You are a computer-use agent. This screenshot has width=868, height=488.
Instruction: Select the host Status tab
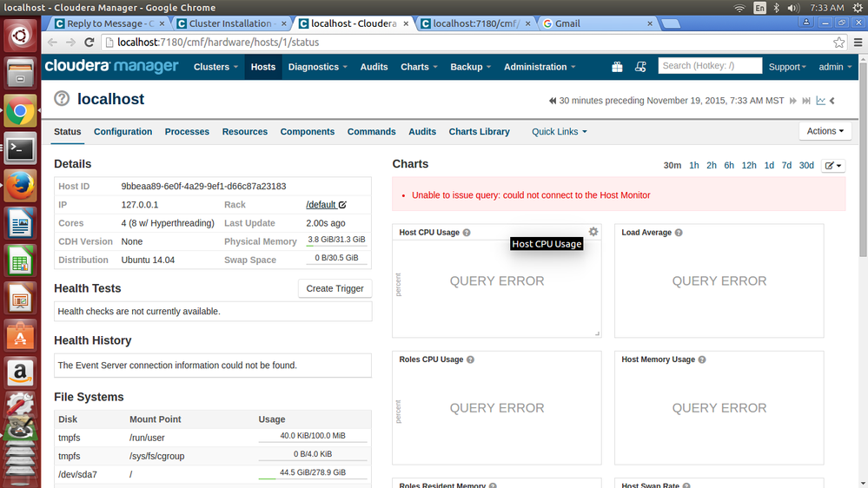[68, 132]
